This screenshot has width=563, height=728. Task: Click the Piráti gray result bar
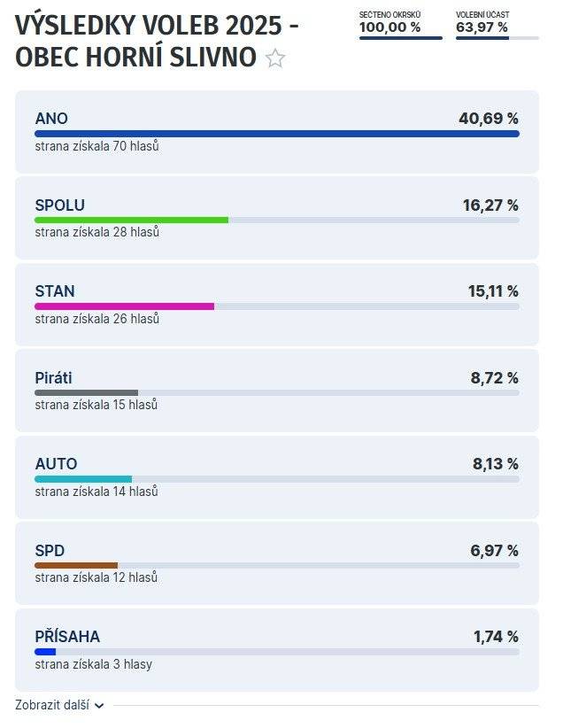click(x=86, y=392)
